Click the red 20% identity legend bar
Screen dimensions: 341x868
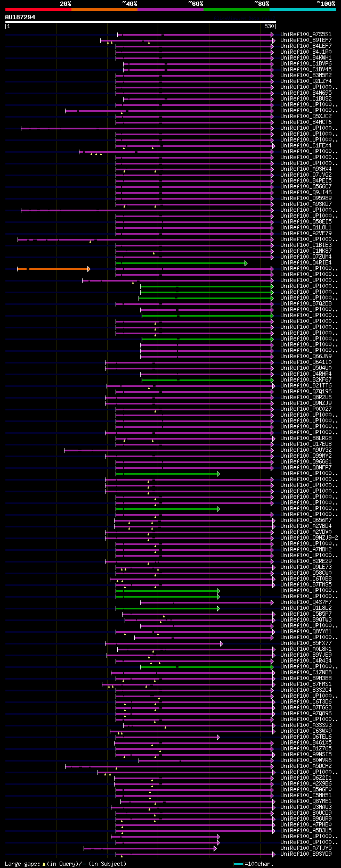click(x=38, y=10)
